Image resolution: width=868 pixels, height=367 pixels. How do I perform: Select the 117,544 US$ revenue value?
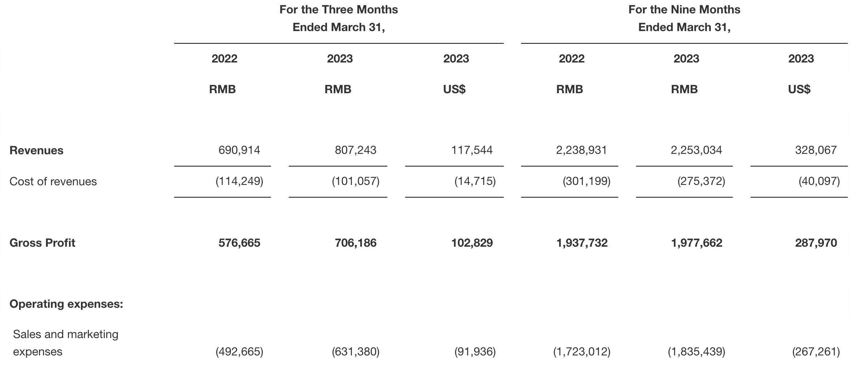472,150
